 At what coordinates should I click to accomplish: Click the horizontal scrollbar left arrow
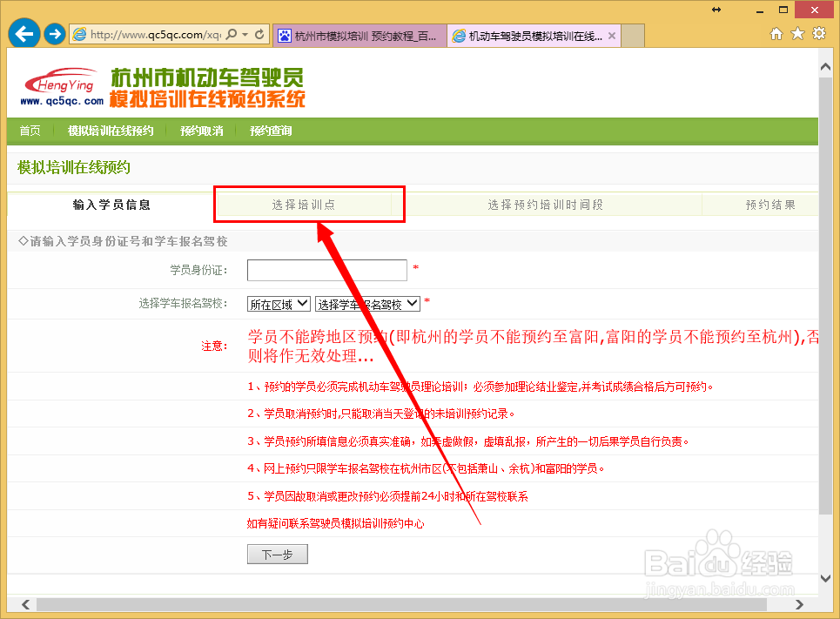click(26, 604)
